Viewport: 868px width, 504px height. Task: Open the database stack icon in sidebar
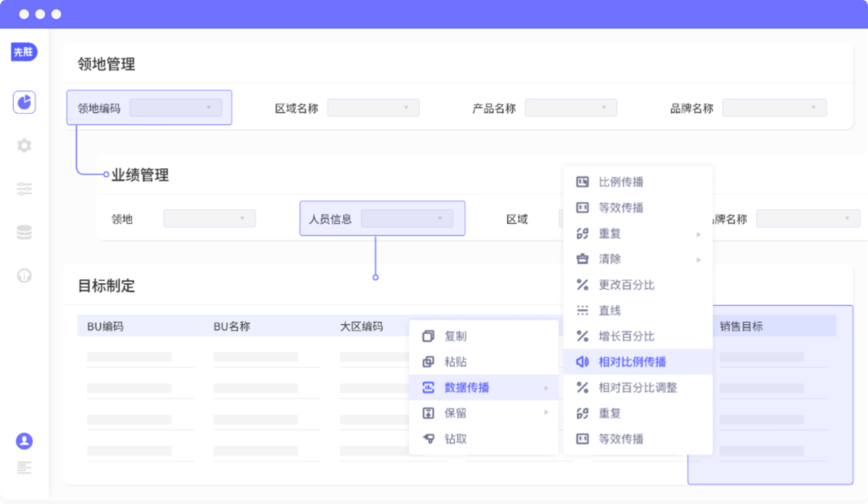click(x=24, y=232)
